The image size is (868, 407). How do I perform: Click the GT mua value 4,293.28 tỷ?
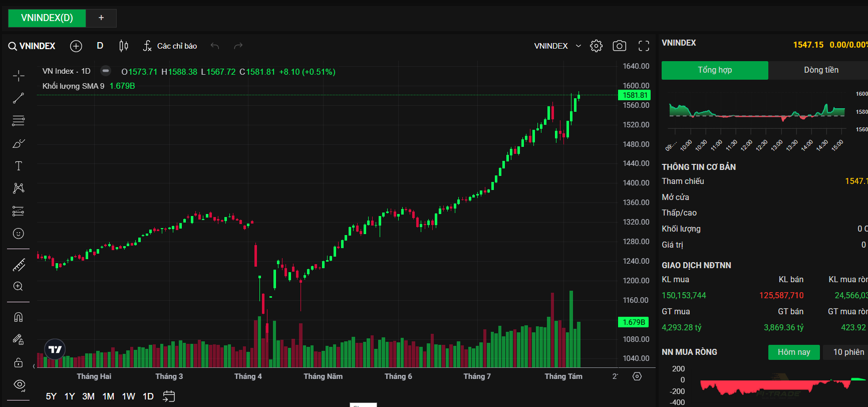tap(682, 328)
